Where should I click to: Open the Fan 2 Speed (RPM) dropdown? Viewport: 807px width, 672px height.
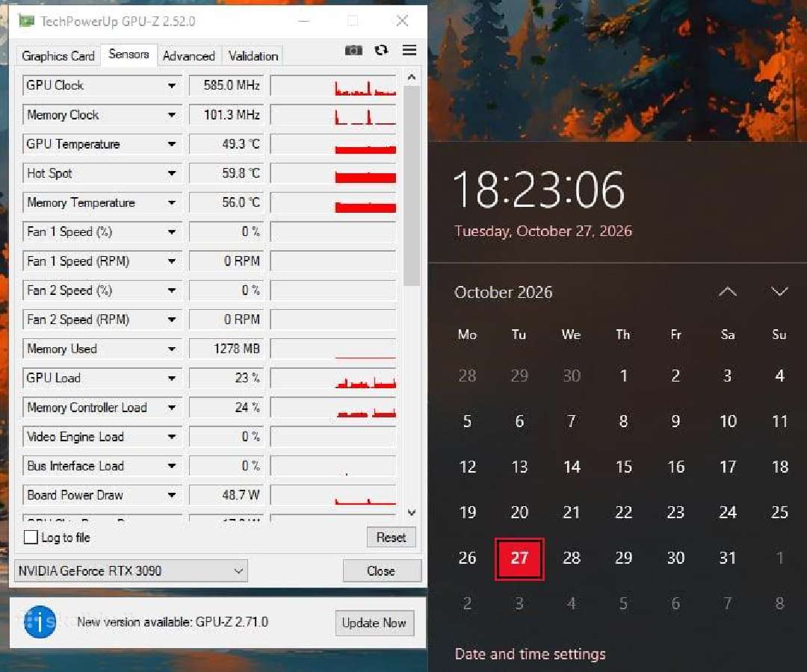click(171, 320)
